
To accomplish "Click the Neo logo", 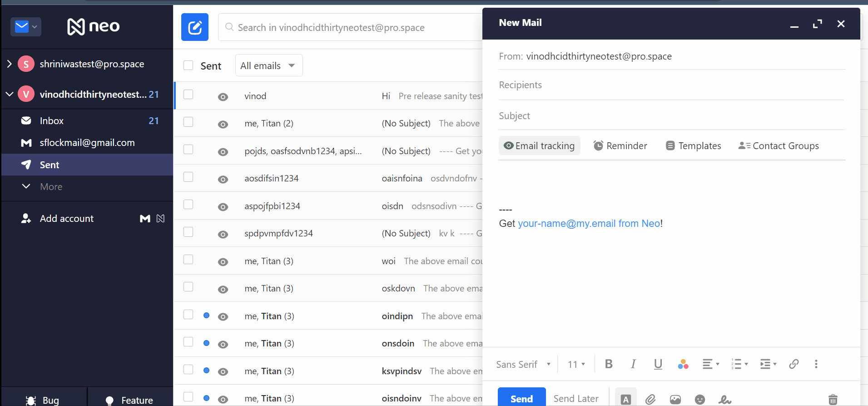I will point(94,26).
